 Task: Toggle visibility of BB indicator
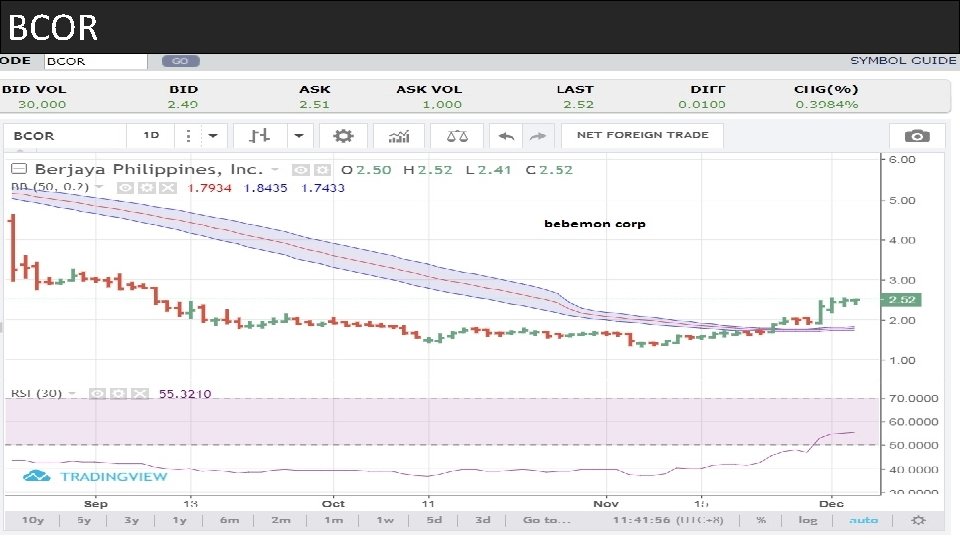point(125,188)
